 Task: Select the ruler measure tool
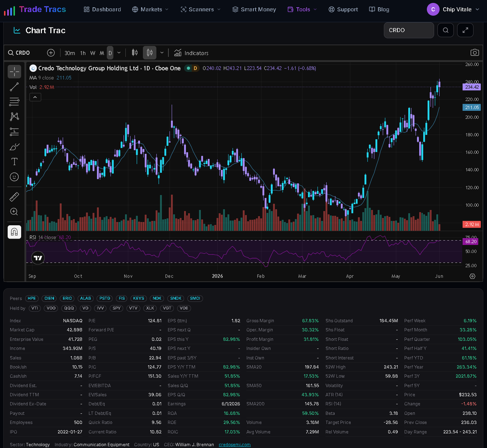click(x=14, y=197)
